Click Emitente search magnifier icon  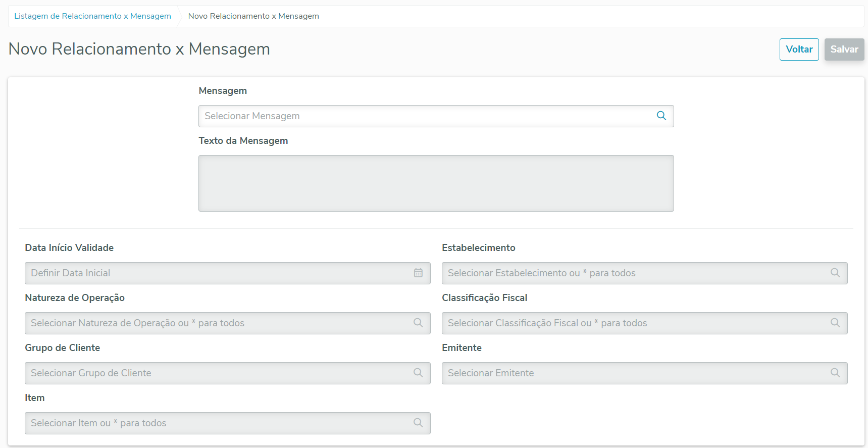coord(835,373)
